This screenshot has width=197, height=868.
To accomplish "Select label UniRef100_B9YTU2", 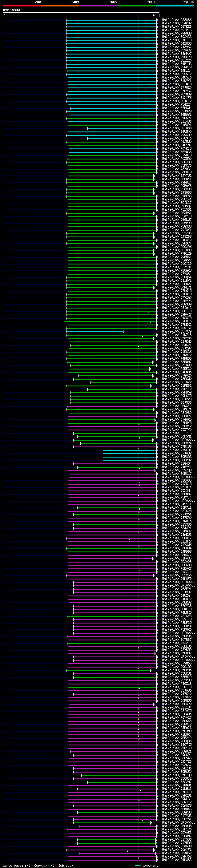I will tap(176, 176).
